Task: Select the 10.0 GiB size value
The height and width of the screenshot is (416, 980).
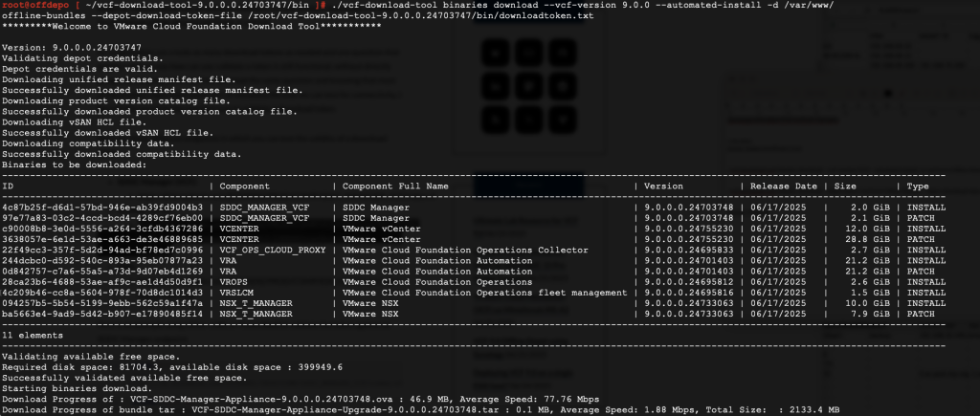Action: coord(869,303)
